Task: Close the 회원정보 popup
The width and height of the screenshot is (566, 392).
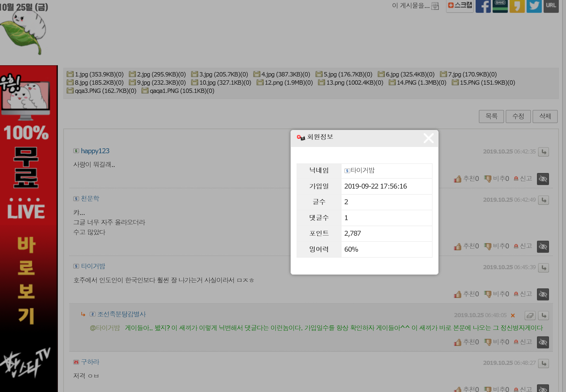Action: tap(428, 138)
